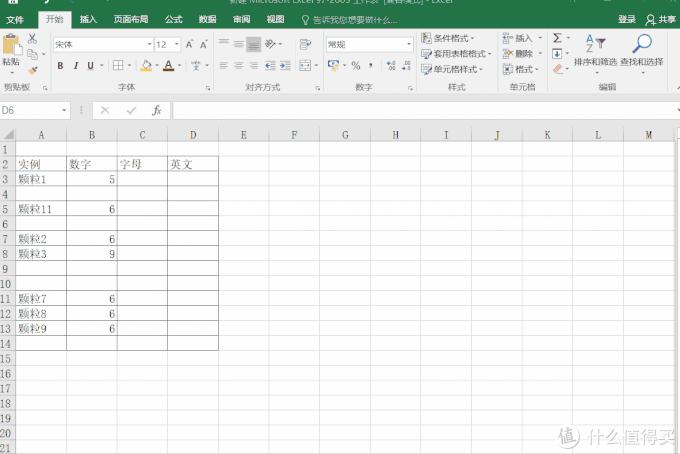Viewport: 680px width, 454px height.
Task: Click the accounting number format icon
Action: [x=333, y=65]
